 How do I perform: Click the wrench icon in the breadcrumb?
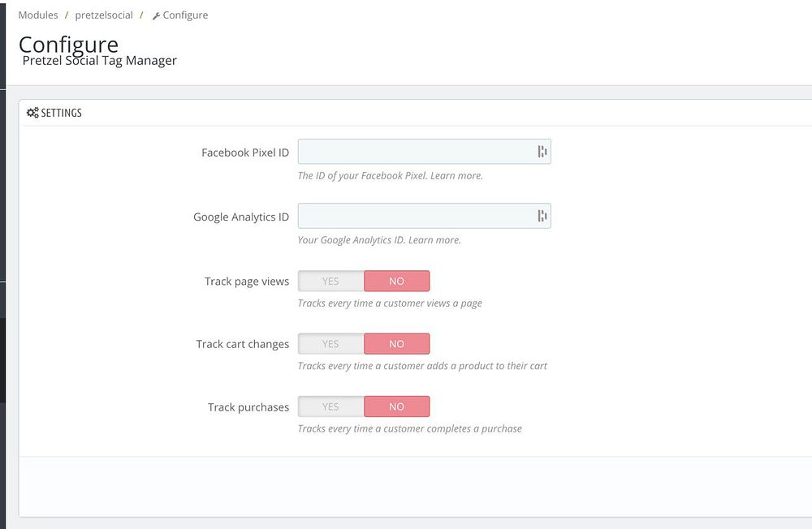[156, 15]
